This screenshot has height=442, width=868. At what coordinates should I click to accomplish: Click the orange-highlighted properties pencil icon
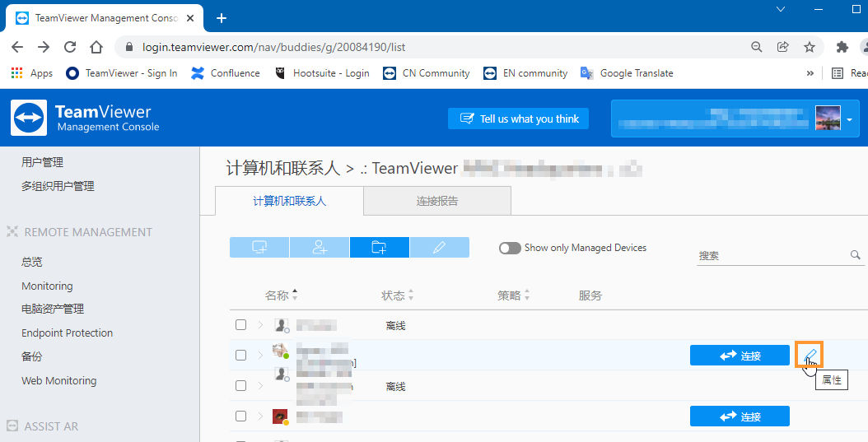[810, 355]
